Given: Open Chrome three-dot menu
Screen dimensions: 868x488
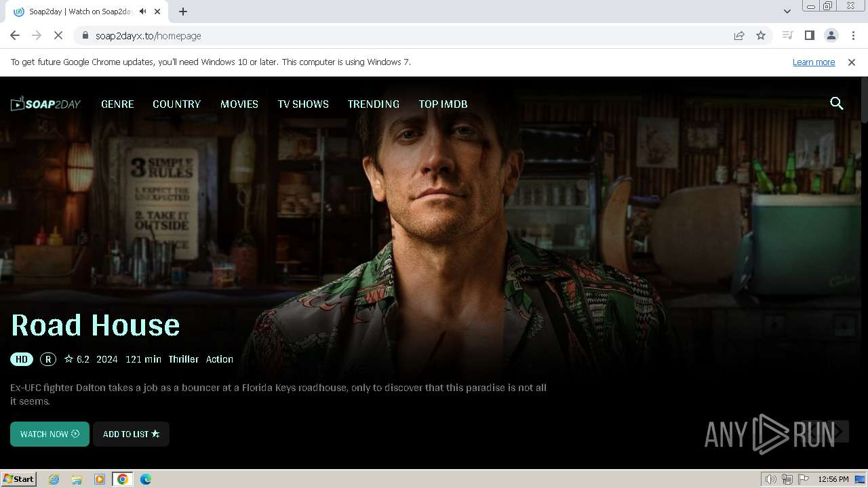Looking at the screenshot, I should click(853, 35).
